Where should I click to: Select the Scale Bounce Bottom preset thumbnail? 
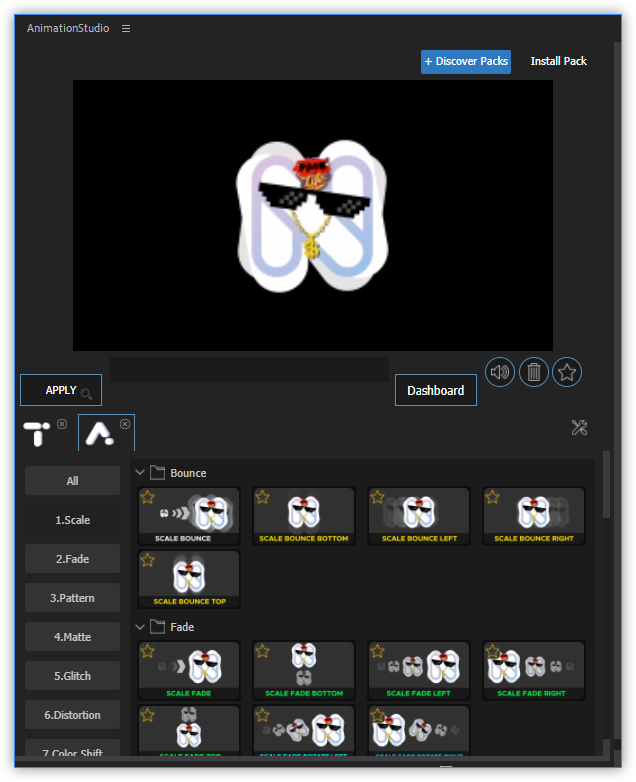point(304,516)
